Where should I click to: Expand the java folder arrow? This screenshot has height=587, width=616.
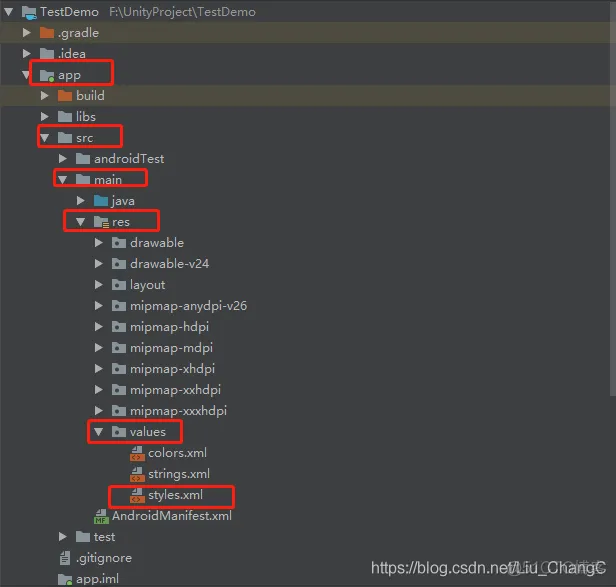(x=81, y=200)
